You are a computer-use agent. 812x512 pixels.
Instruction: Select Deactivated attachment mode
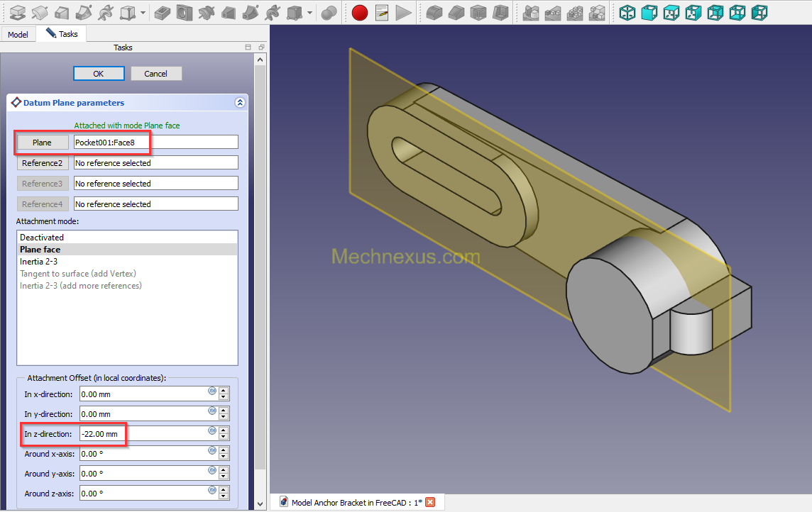(127, 238)
